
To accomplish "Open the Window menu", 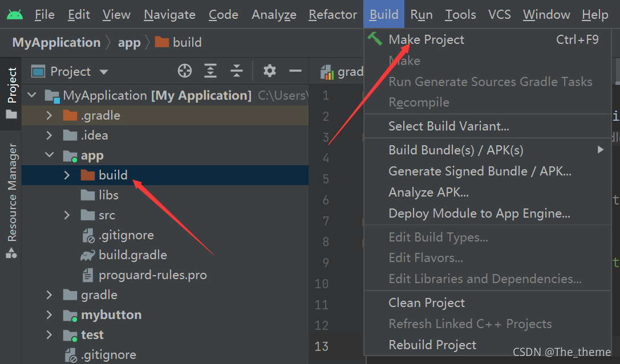I will 546,15.
